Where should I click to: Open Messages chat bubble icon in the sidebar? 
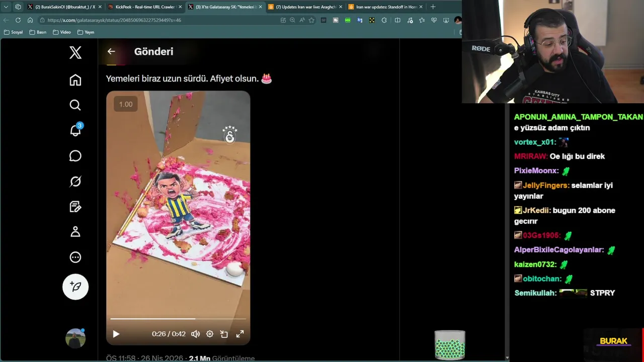pyautogui.click(x=75, y=156)
